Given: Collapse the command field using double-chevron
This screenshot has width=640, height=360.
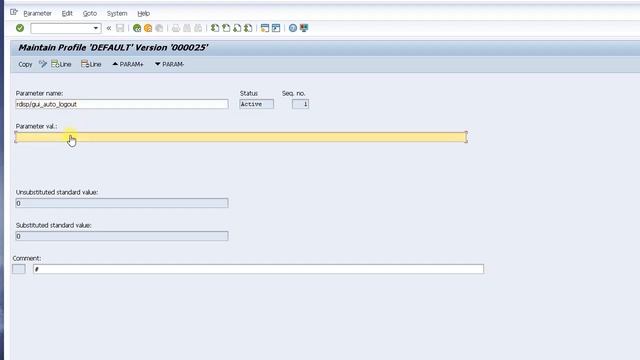Looking at the screenshot, I should tap(109, 28).
